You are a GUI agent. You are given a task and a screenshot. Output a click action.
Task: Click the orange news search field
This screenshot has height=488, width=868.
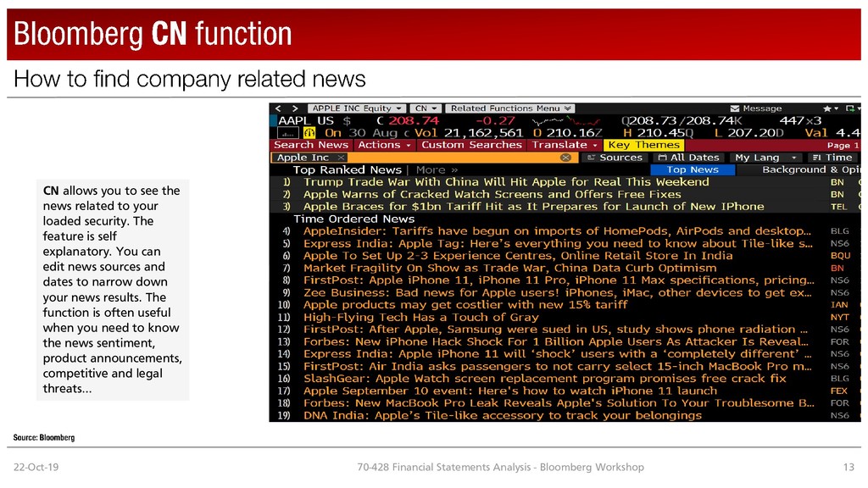click(x=424, y=158)
